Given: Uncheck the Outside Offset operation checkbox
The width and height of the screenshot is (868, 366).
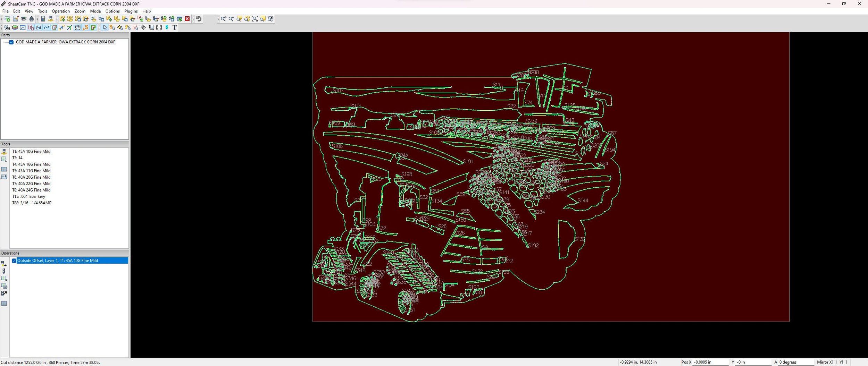Looking at the screenshot, I should point(14,261).
